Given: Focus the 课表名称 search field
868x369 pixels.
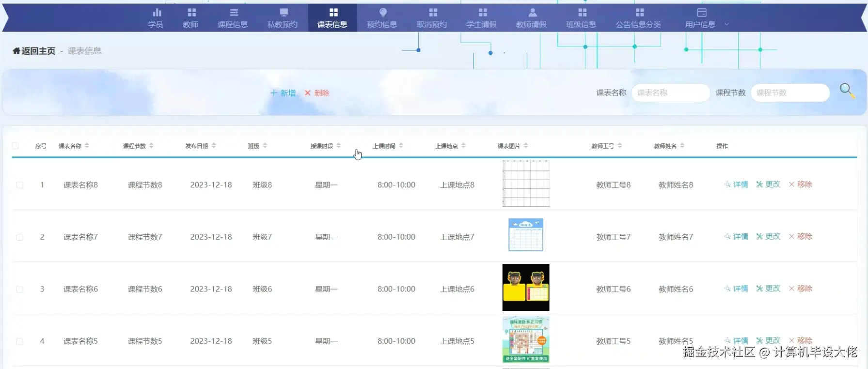Looking at the screenshot, I should (x=671, y=92).
